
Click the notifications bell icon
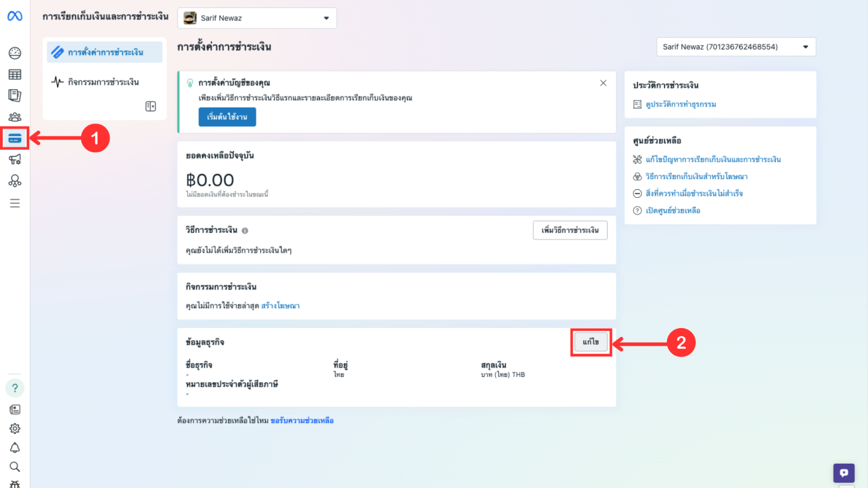(x=15, y=447)
